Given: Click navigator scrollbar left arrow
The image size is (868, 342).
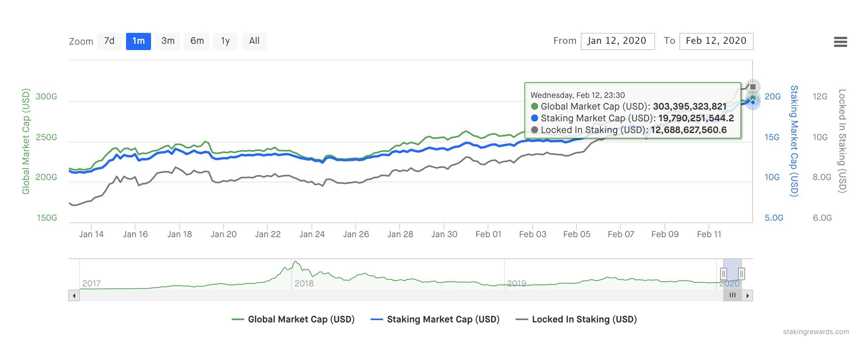Looking at the screenshot, I should click(x=74, y=295).
